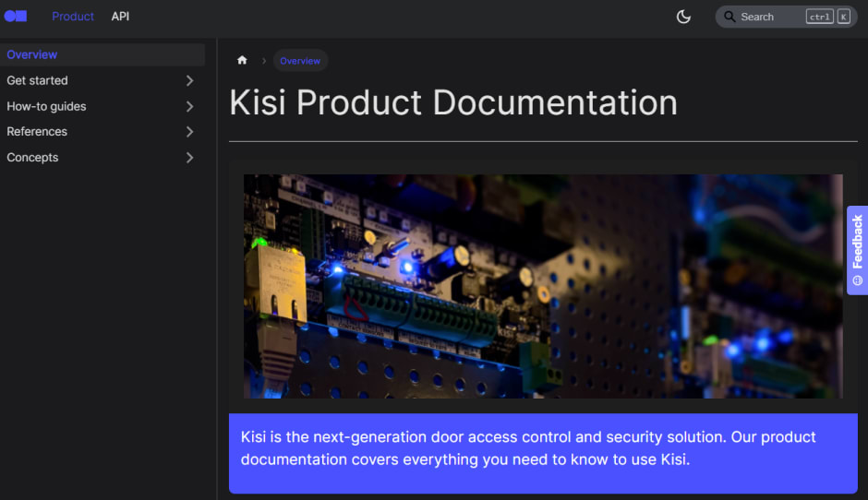Select Overview in the sidebar

click(102, 54)
